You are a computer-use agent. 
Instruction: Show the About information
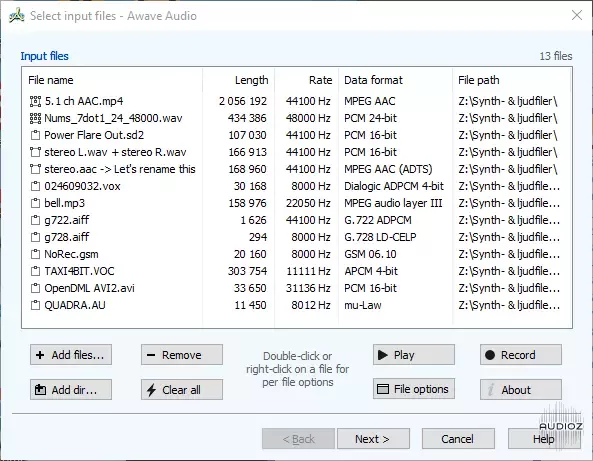pos(521,390)
